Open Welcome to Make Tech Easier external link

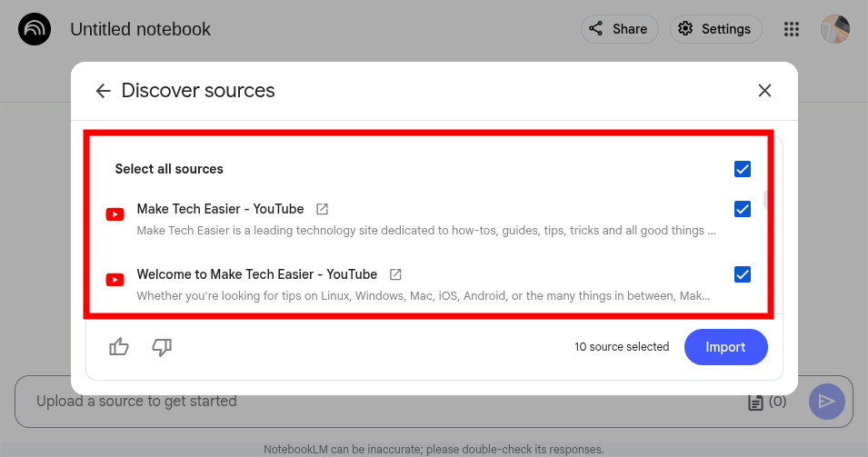395,274
